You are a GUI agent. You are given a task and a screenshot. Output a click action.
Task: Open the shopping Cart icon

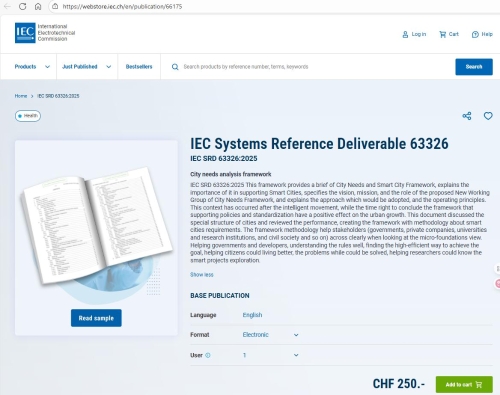click(442, 34)
